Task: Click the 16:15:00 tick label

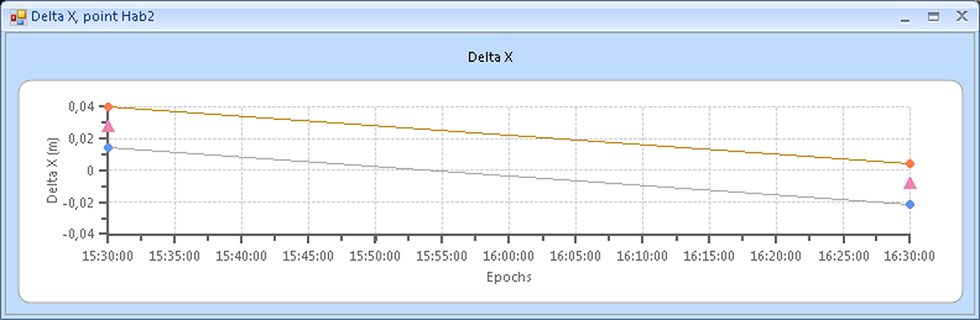Action: pos(709,256)
